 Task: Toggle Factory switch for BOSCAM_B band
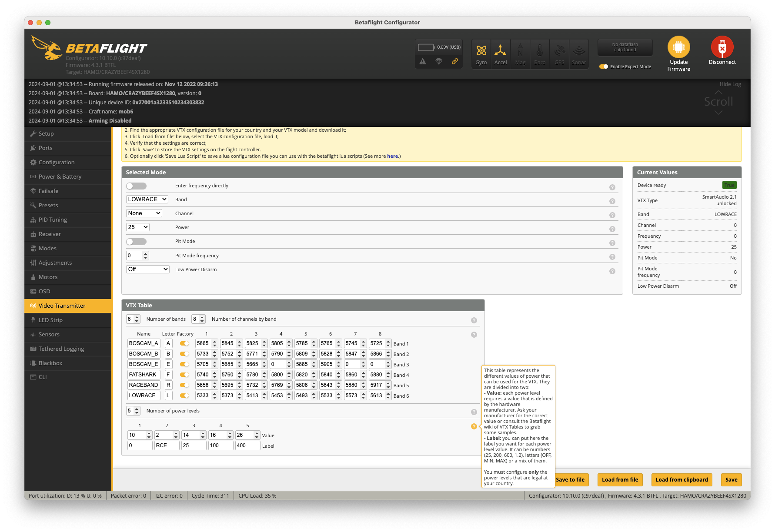point(184,354)
